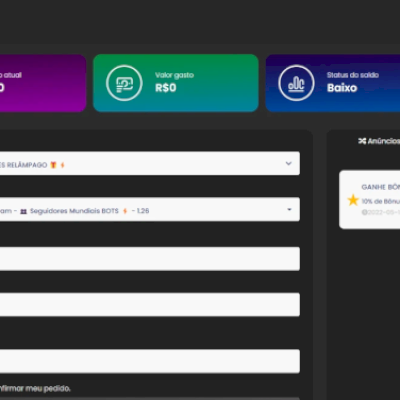This screenshot has height=400, width=400.
Task: Click the Status do saldo label
Action: [x=353, y=75]
